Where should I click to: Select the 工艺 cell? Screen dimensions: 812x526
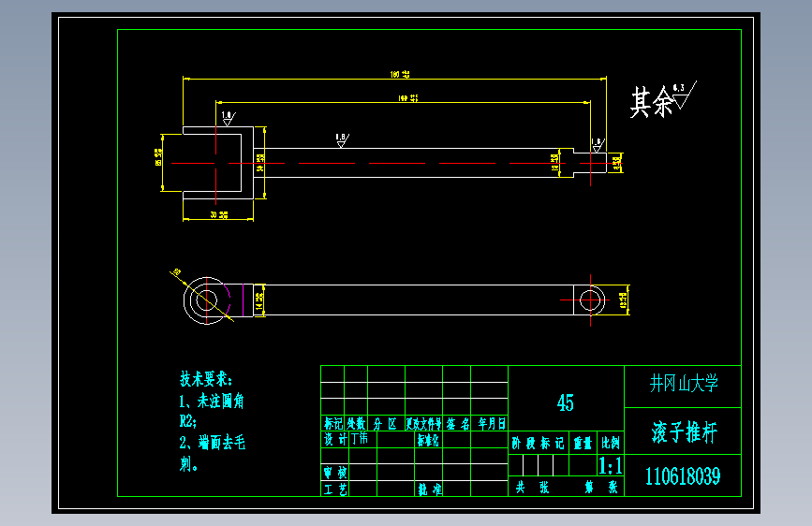(x=335, y=489)
